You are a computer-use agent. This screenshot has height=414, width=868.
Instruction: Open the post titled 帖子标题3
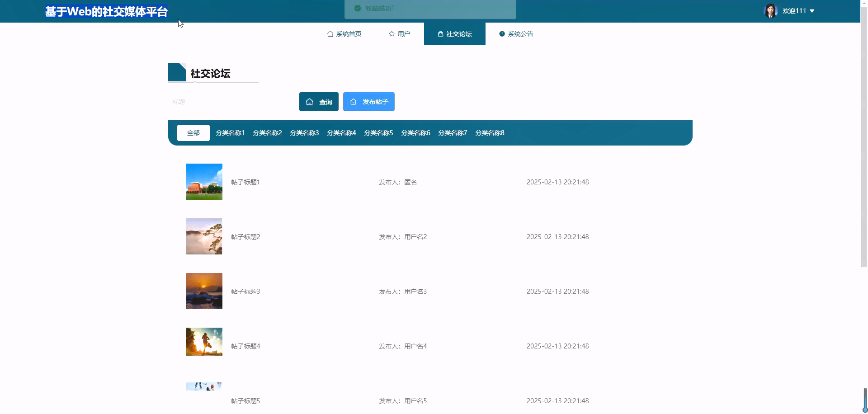pos(245,292)
